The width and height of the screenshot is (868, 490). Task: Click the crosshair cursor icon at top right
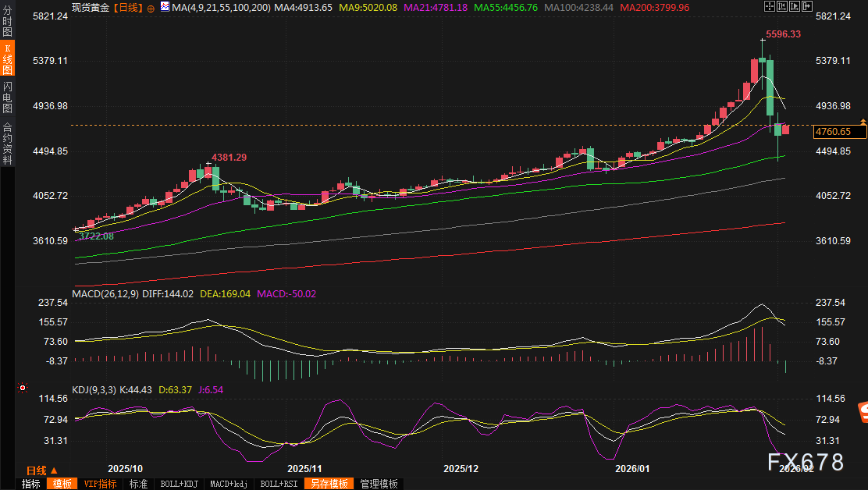(770, 7)
